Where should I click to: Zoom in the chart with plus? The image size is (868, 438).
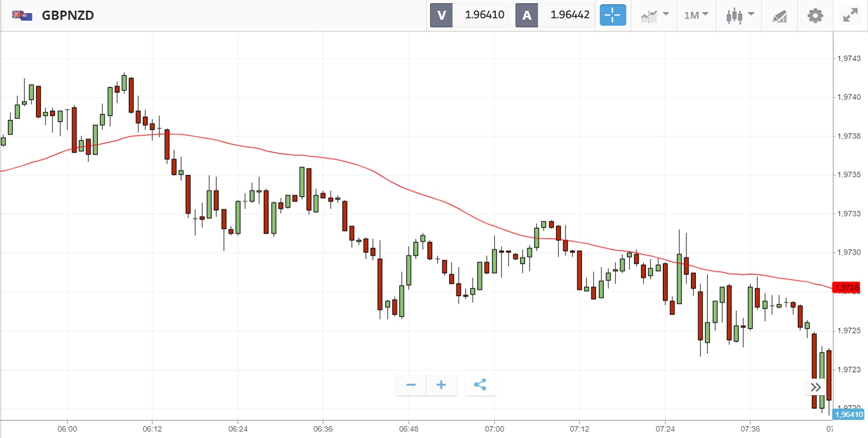pyautogui.click(x=441, y=385)
